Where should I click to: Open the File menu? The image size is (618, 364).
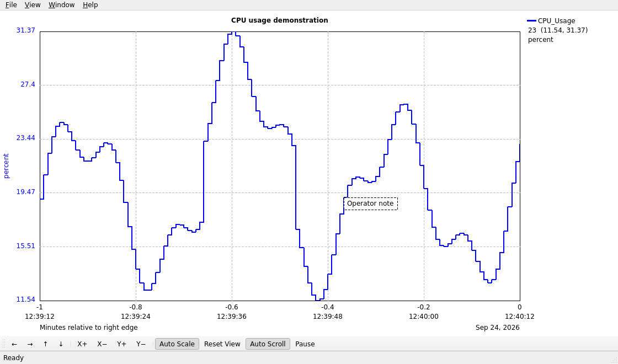(11, 5)
